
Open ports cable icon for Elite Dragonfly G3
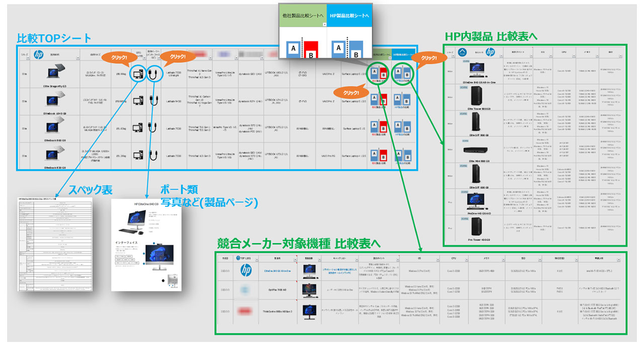coord(151,74)
